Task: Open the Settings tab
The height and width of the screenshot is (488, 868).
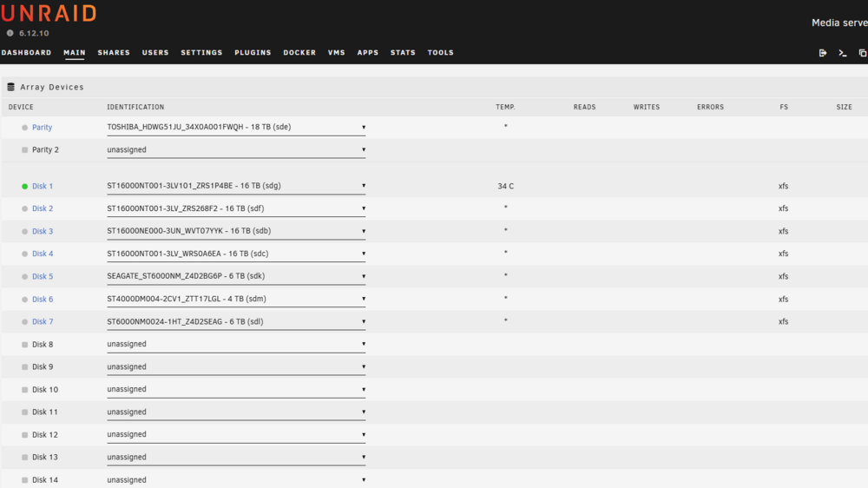Action: click(201, 53)
